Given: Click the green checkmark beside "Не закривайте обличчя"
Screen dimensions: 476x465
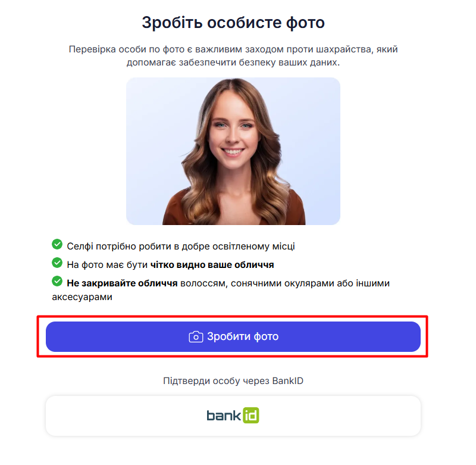Looking at the screenshot, I should [x=57, y=281].
